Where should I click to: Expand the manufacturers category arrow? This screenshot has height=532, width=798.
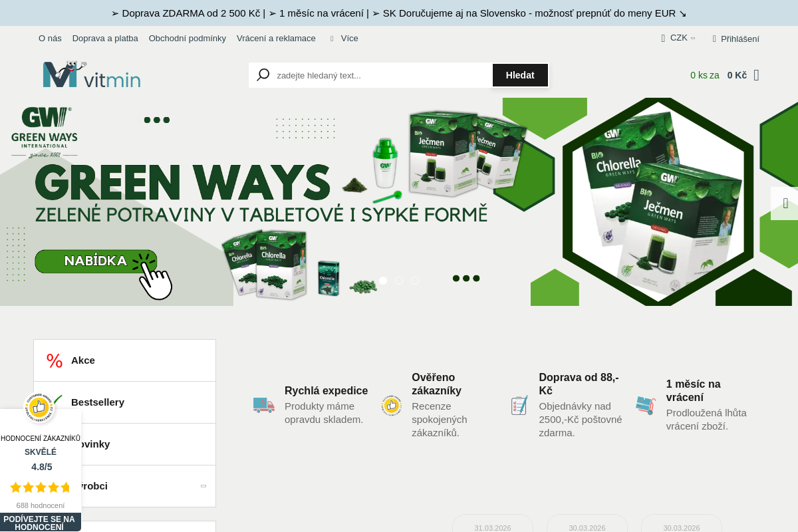click(203, 486)
